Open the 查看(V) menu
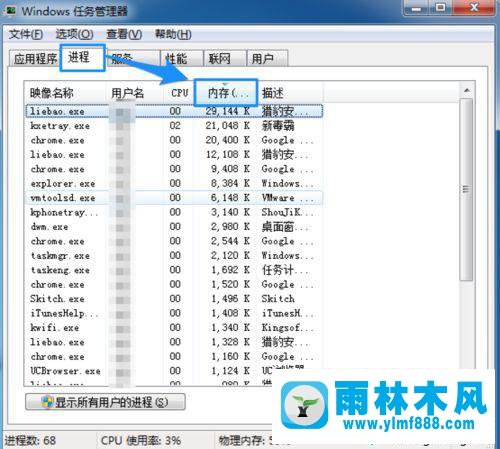The image size is (500, 449). pos(124,34)
